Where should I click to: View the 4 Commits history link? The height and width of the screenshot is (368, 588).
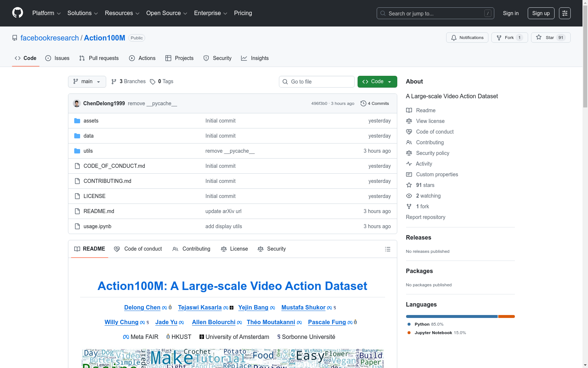click(x=375, y=103)
